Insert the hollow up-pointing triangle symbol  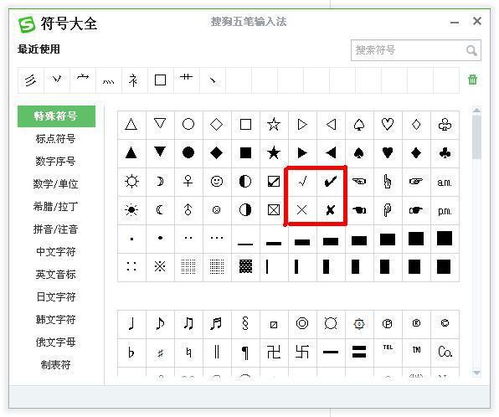[131, 125]
